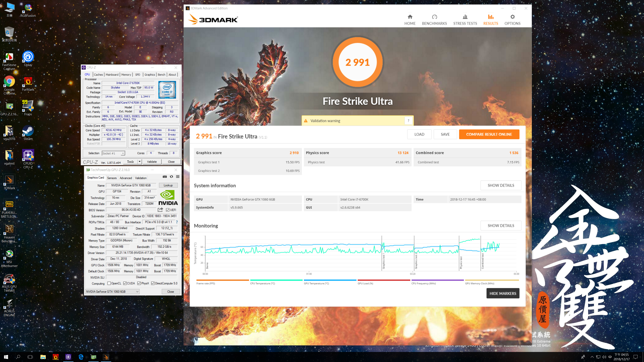Click the Windows Start button
The image size is (644, 362).
(x=6, y=357)
